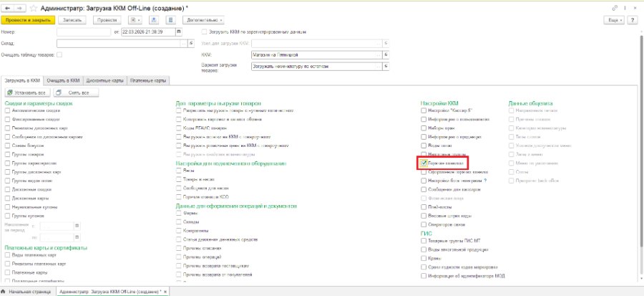Click Провести и закрыть

coord(28,20)
